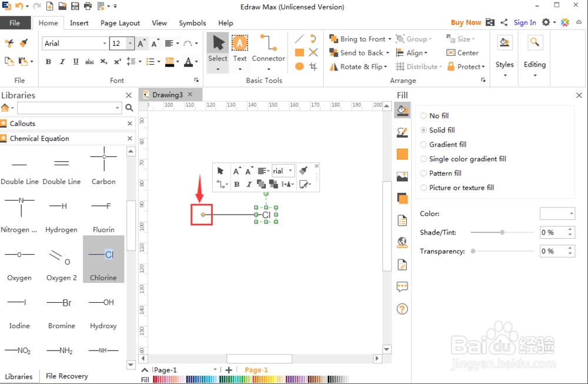Viewport: 588px width, 384px height.
Task: Add a new page with plus button
Action: click(229, 370)
